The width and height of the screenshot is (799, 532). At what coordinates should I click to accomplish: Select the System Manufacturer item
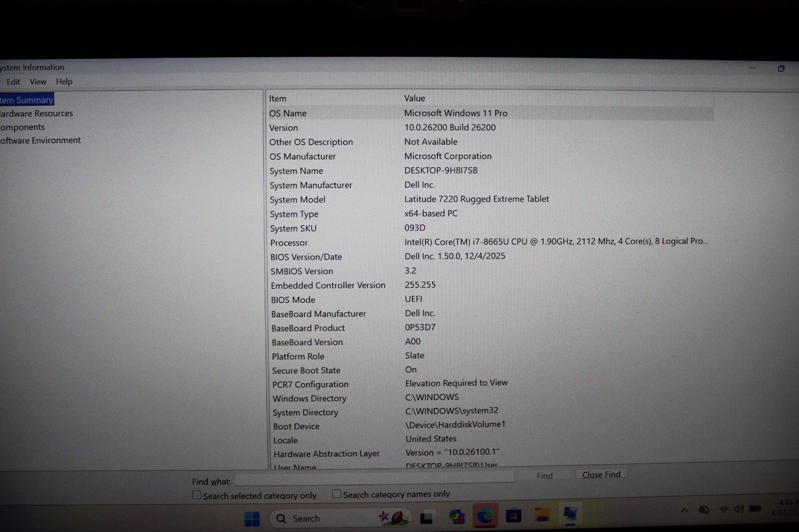click(311, 185)
